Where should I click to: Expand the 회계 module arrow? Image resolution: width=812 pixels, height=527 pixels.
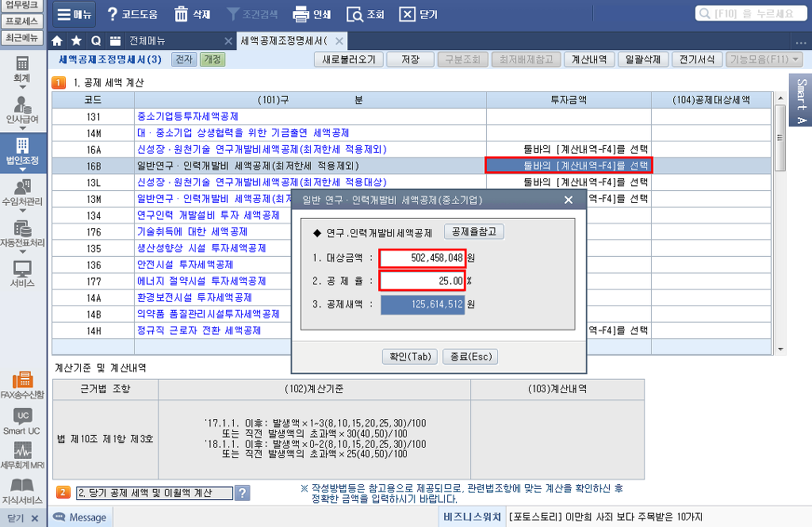click(22, 87)
